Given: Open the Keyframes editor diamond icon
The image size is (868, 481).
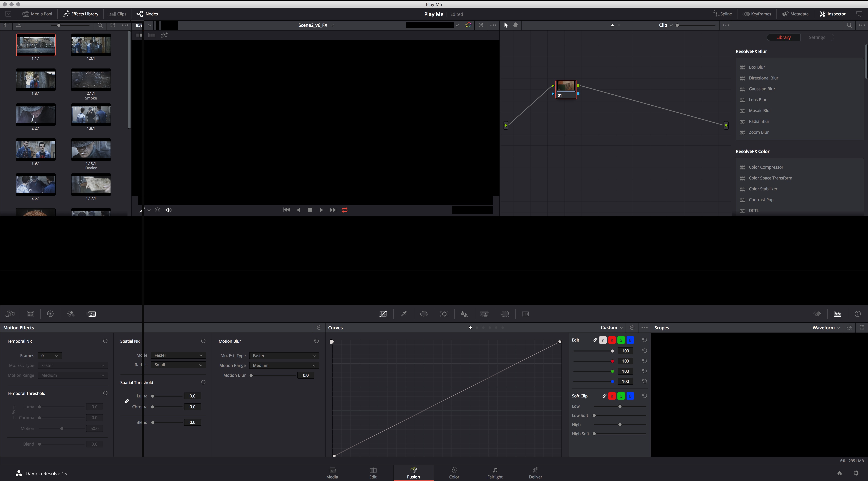Looking at the screenshot, I should (817, 314).
